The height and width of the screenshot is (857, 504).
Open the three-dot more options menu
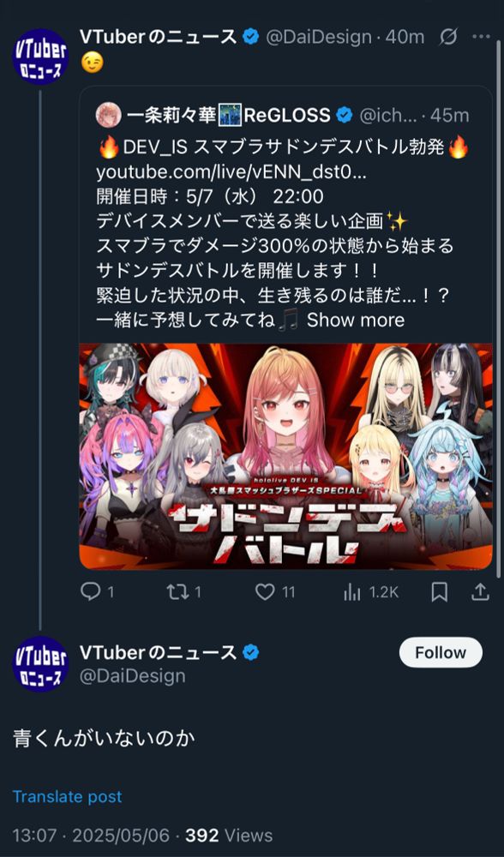481,37
